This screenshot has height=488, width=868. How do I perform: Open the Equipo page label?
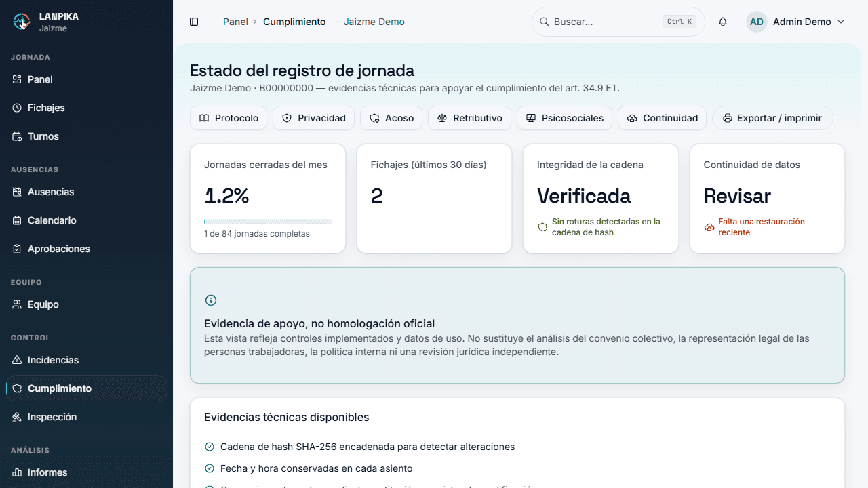tap(43, 304)
